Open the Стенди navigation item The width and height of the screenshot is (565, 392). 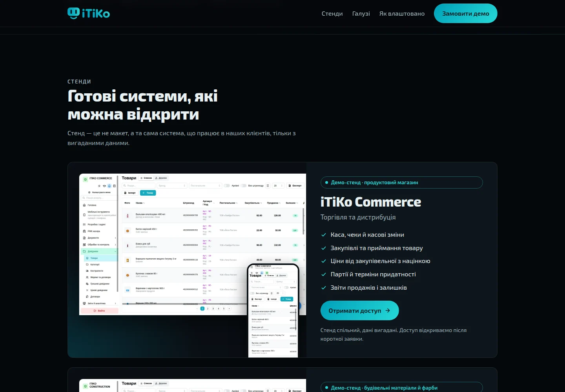click(332, 14)
